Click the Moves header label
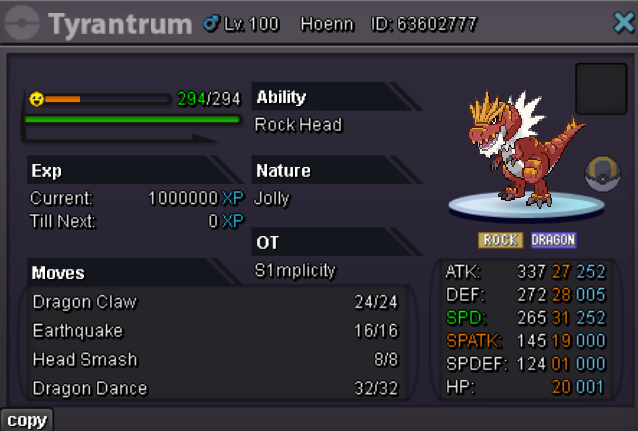The width and height of the screenshot is (638, 431). pos(58,273)
